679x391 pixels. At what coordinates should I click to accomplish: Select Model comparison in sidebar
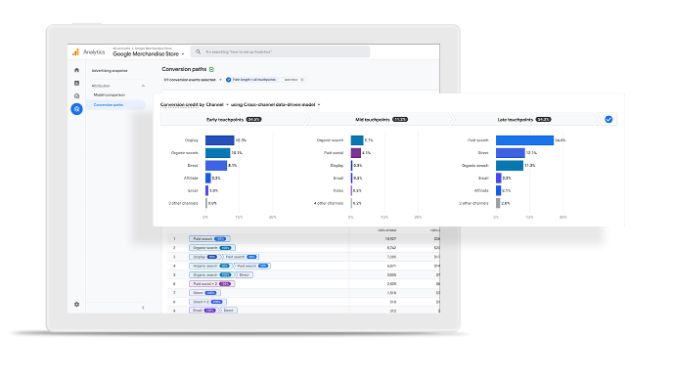click(110, 95)
